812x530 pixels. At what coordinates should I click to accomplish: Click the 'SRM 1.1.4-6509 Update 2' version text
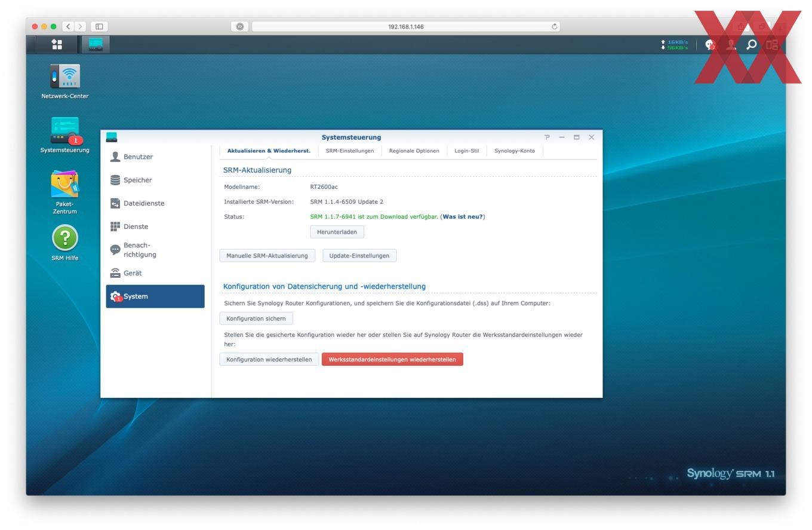tap(347, 202)
